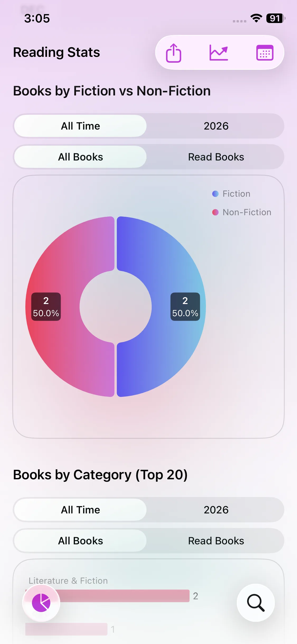Open the trend line chart icon

click(219, 53)
